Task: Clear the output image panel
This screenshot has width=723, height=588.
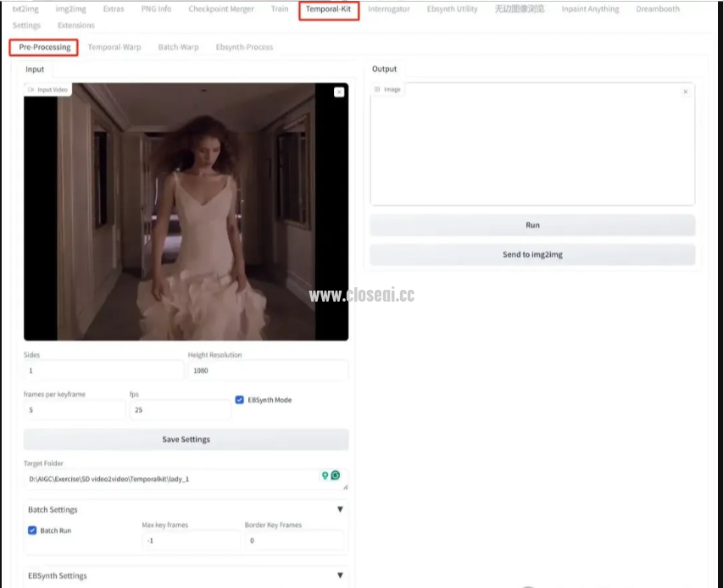Action: coord(686,92)
